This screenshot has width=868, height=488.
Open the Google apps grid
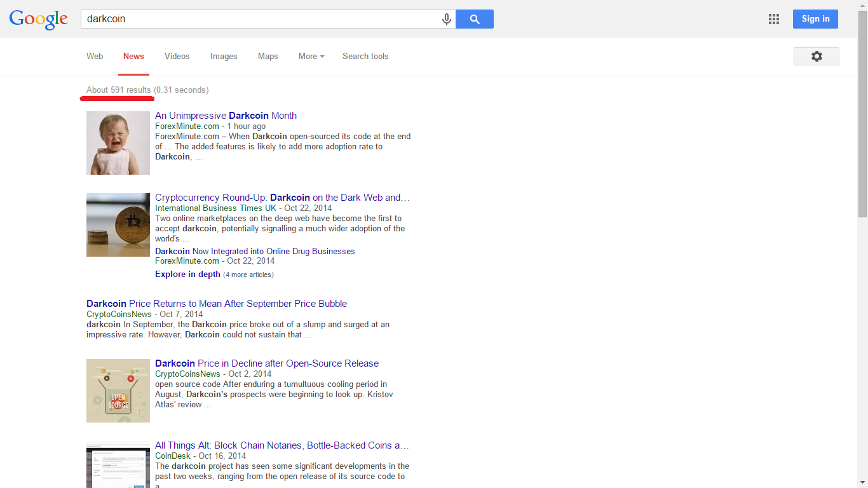[x=774, y=19]
